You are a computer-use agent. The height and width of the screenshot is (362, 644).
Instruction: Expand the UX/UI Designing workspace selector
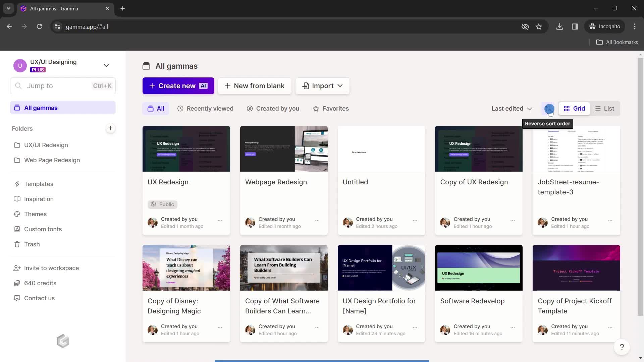(106, 65)
